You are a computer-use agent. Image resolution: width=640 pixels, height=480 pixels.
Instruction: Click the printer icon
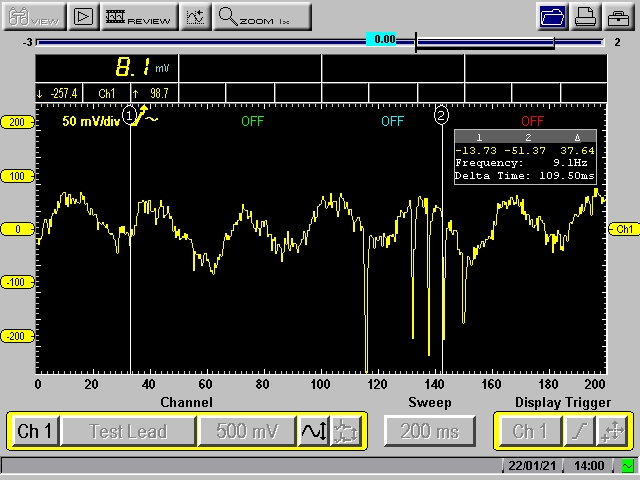click(x=585, y=17)
